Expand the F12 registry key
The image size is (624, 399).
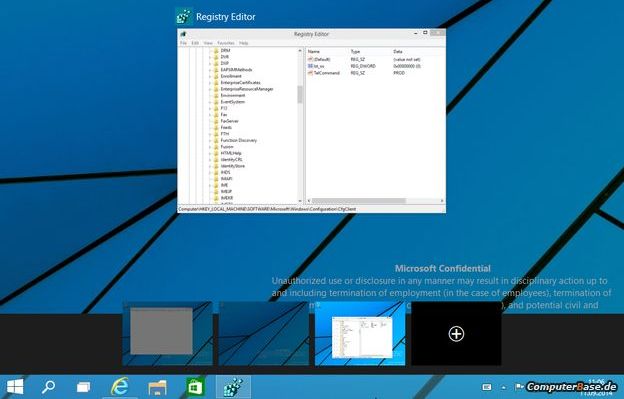(210, 108)
